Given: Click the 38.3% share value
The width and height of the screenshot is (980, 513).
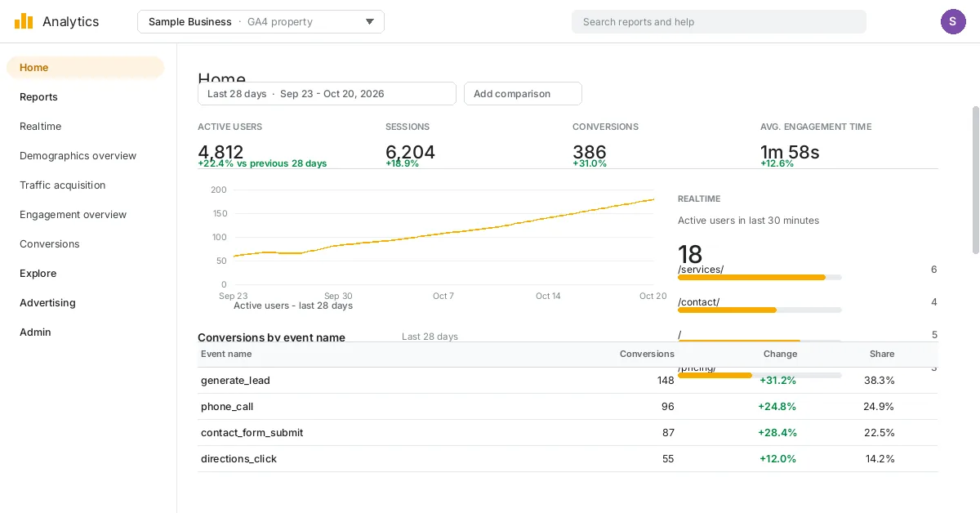Looking at the screenshot, I should point(880,381).
